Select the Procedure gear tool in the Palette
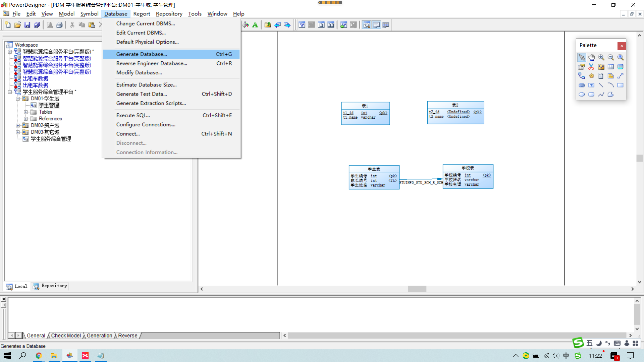 pos(591,76)
